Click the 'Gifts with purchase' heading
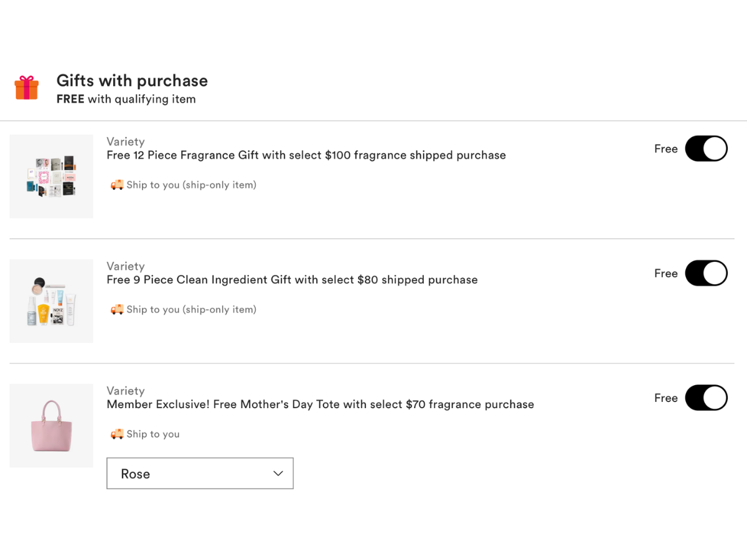Screen dimensions: 747x560 [132, 80]
